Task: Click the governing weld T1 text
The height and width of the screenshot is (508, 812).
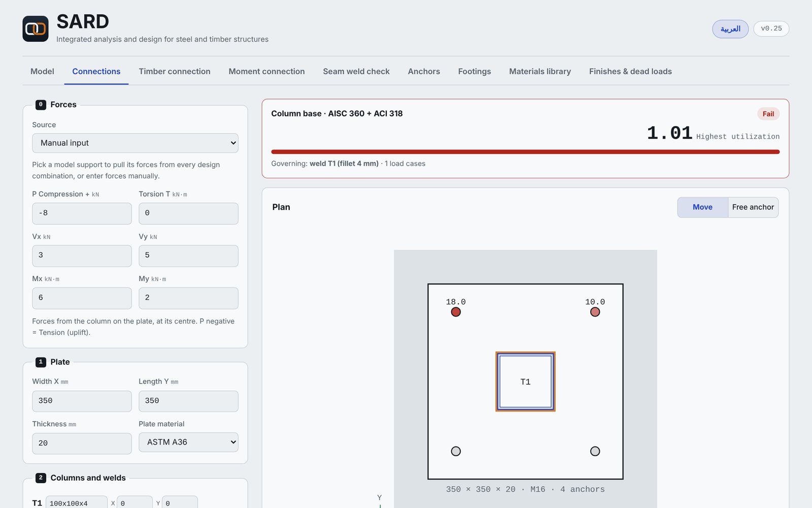Action: tap(344, 164)
